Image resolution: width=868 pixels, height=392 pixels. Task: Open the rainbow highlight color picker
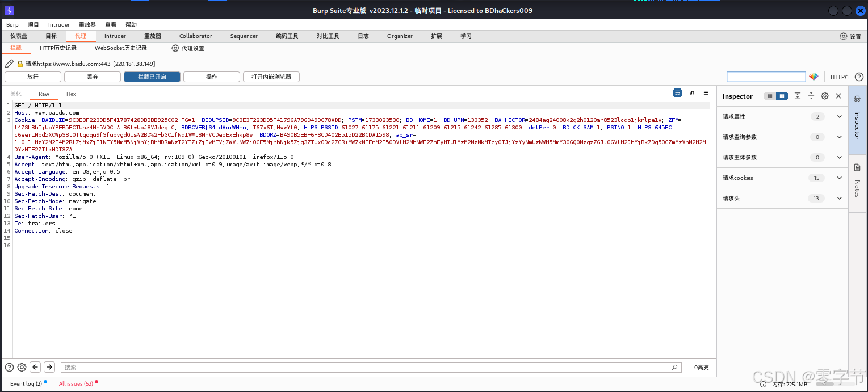point(814,77)
